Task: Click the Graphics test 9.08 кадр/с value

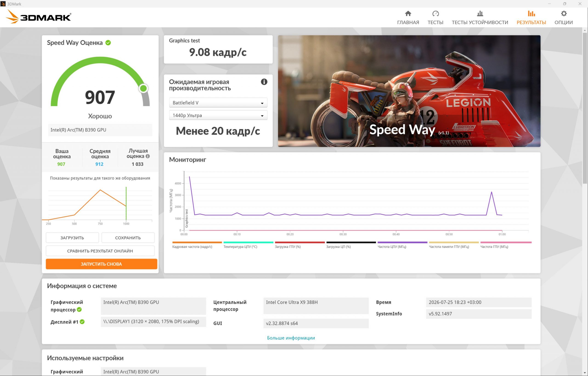Action: tap(218, 52)
